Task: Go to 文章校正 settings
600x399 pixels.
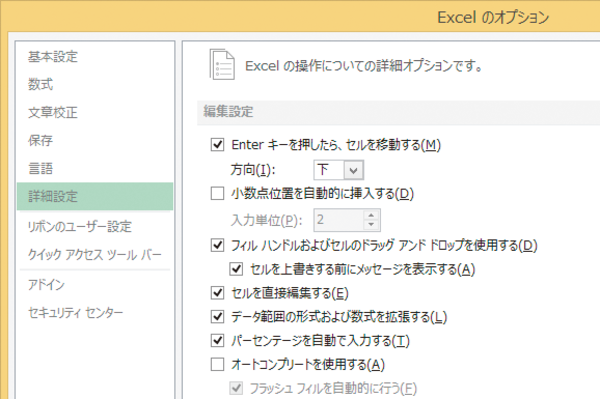Action: pos(53,112)
